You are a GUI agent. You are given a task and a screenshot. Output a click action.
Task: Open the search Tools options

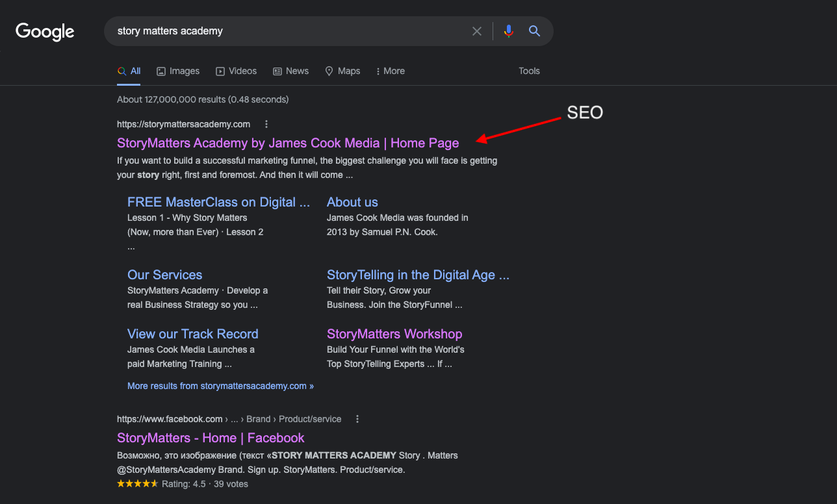(x=529, y=71)
